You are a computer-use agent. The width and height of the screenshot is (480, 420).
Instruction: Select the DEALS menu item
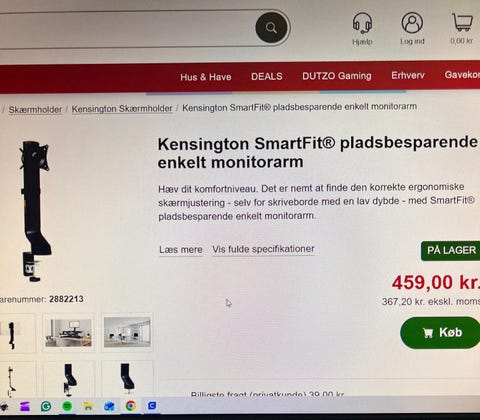(x=267, y=76)
